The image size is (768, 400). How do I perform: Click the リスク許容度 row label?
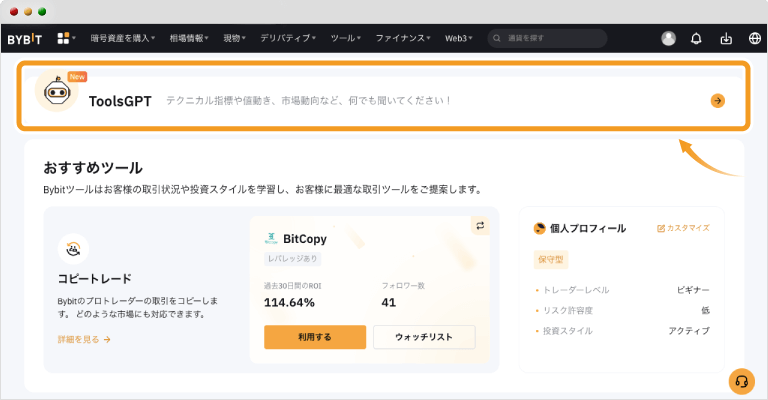[x=568, y=310]
